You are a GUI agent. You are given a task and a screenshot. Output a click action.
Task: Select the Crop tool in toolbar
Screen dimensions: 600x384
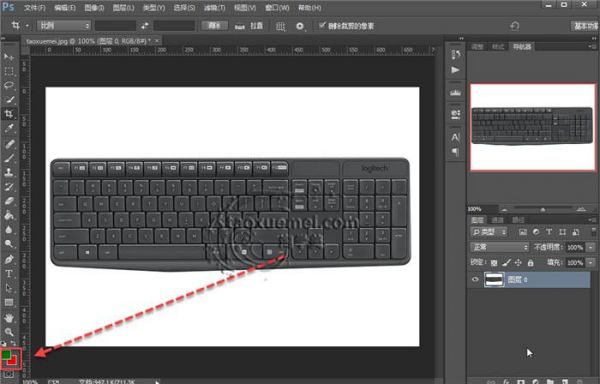tap(9, 114)
